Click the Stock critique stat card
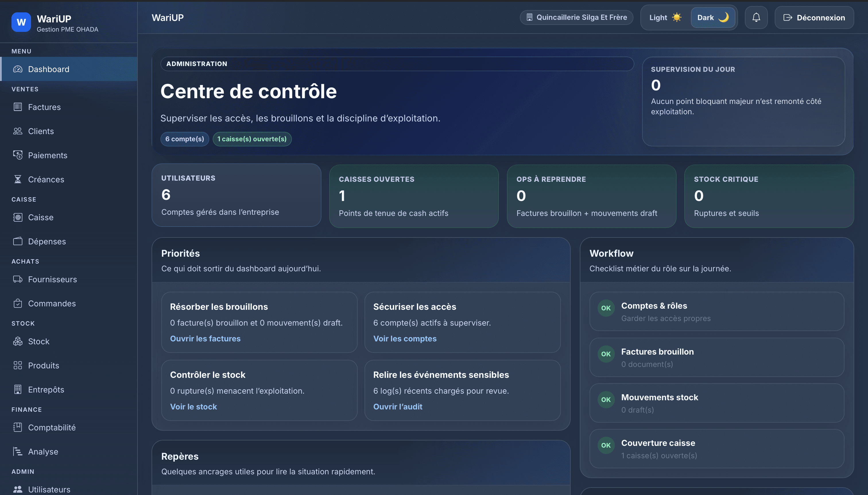The height and width of the screenshot is (495, 868). [769, 196]
